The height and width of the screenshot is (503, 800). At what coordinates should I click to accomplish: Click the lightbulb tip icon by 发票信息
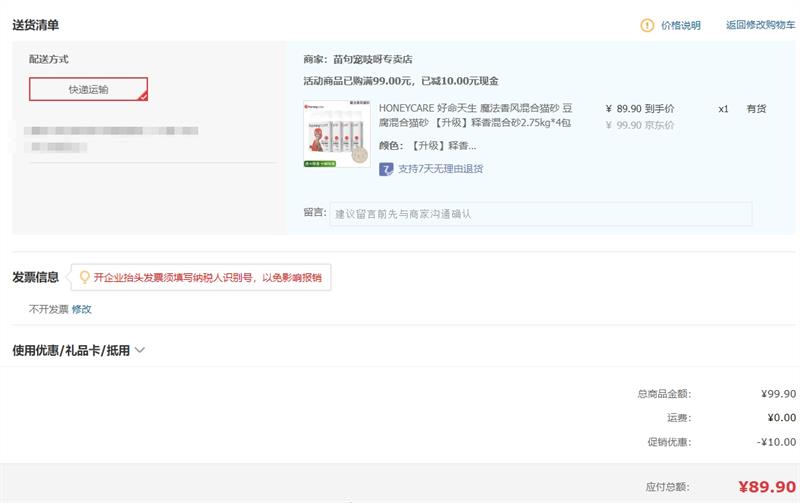click(x=84, y=277)
